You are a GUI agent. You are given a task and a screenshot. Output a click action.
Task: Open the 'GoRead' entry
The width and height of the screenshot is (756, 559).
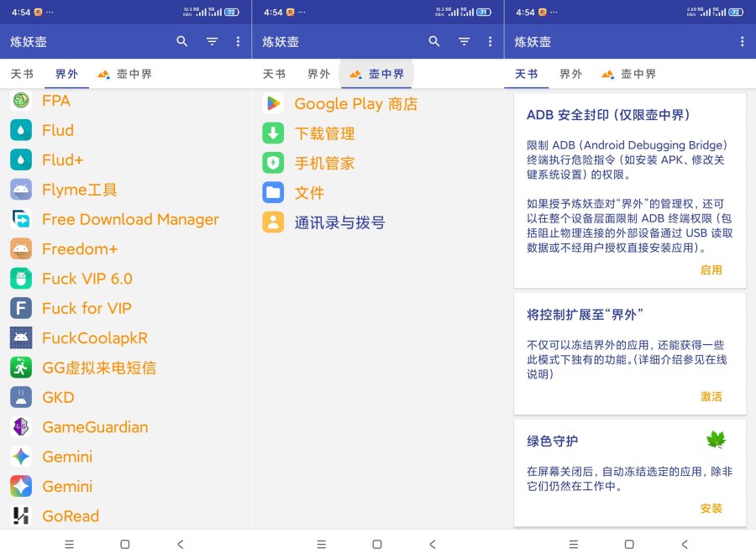pyautogui.click(x=126, y=515)
